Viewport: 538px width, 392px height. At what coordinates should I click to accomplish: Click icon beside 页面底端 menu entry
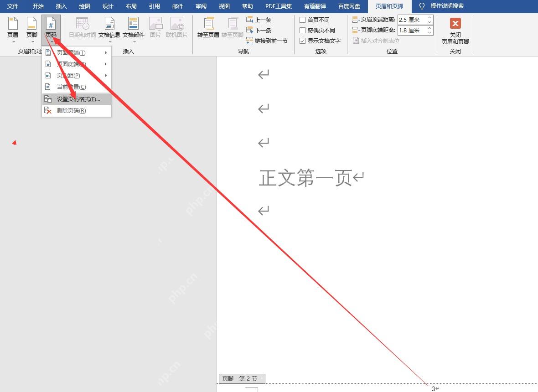click(48, 64)
